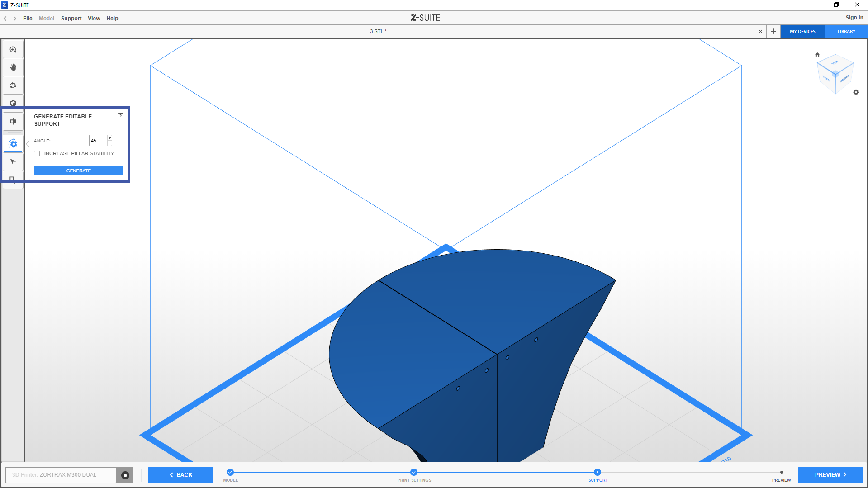Select the arrow pointer tool
Image resolution: width=868 pixels, height=488 pixels.
coord(13,162)
